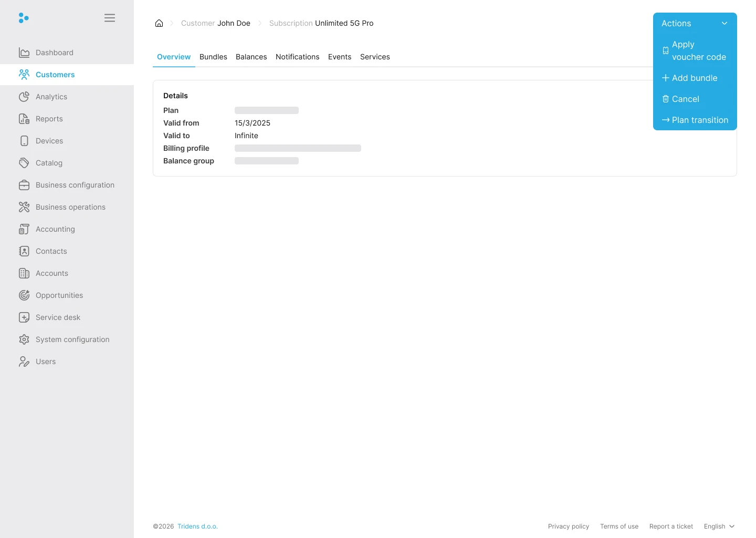This screenshot has width=756, height=538.
Task: Select the Services tab
Action: click(x=375, y=57)
